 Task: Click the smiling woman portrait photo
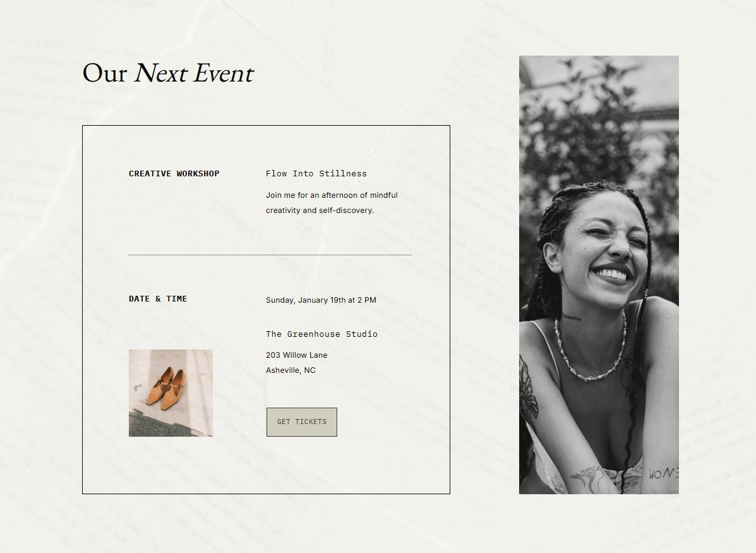point(599,275)
